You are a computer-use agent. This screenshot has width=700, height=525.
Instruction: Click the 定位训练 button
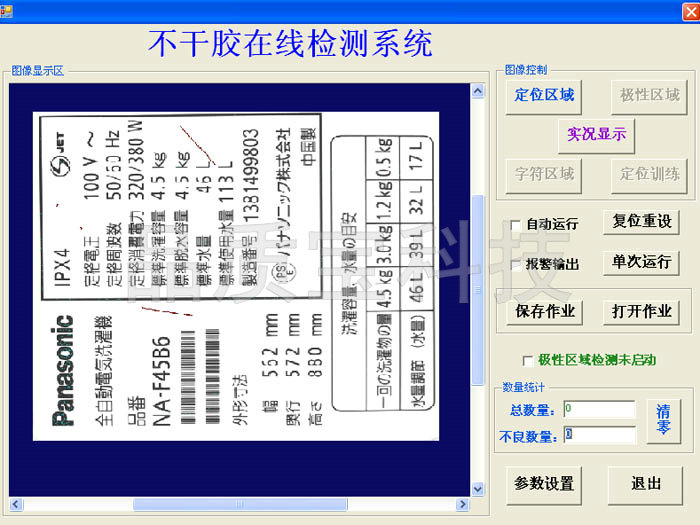coord(649,175)
